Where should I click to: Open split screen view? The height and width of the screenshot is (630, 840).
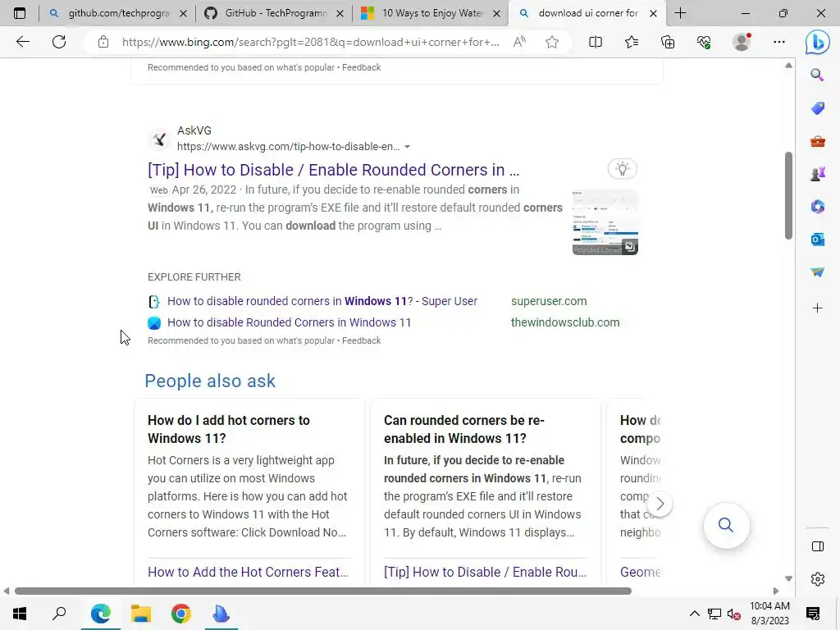596,42
